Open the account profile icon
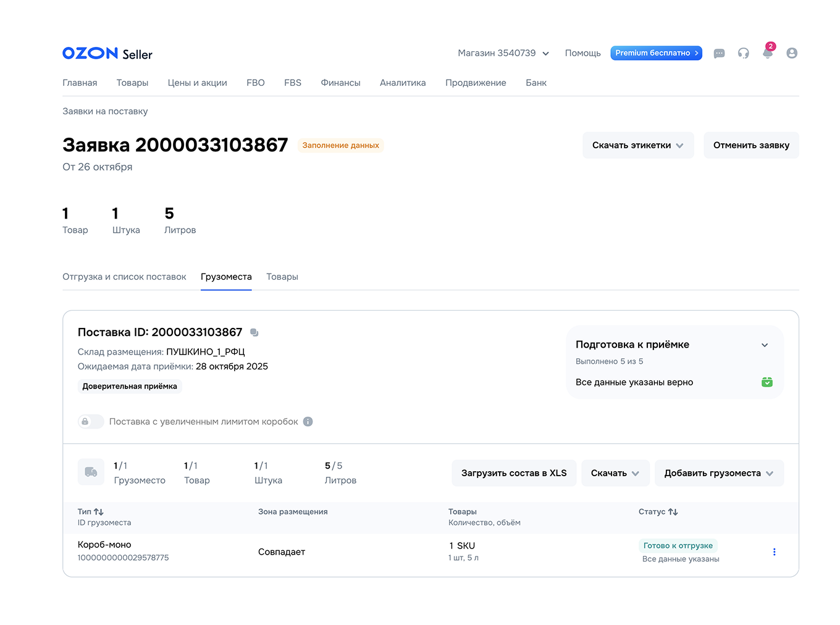 (792, 54)
